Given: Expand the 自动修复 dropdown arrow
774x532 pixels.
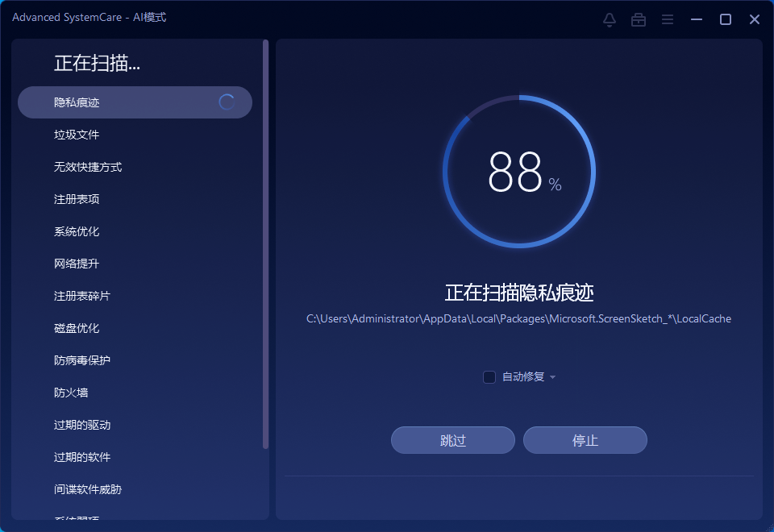Looking at the screenshot, I should 553,377.
